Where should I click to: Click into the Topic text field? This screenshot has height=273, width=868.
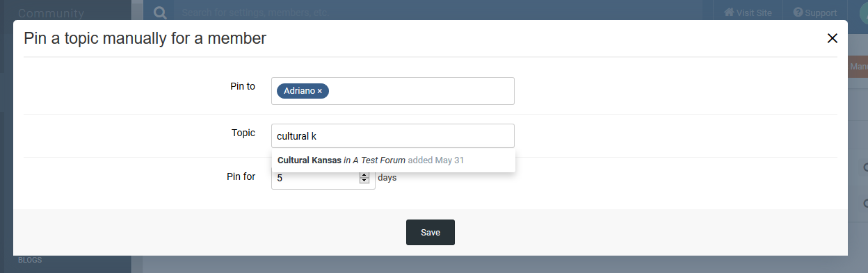(x=392, y=136)
